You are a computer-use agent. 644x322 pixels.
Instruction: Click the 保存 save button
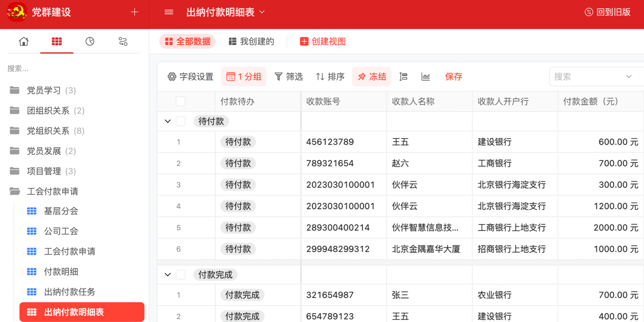[453, 76]
